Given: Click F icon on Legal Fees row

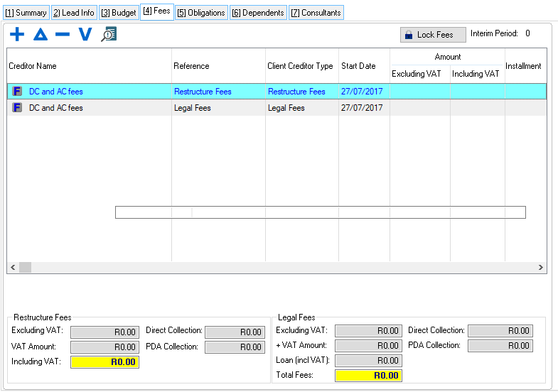Looking at the screenshot, I should click(x=18, y=108).
